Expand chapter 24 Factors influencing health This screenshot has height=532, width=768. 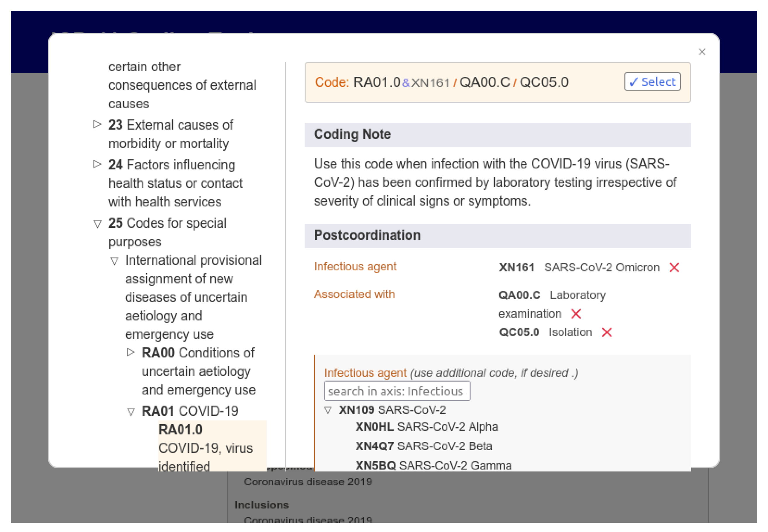tap(97, 164)
